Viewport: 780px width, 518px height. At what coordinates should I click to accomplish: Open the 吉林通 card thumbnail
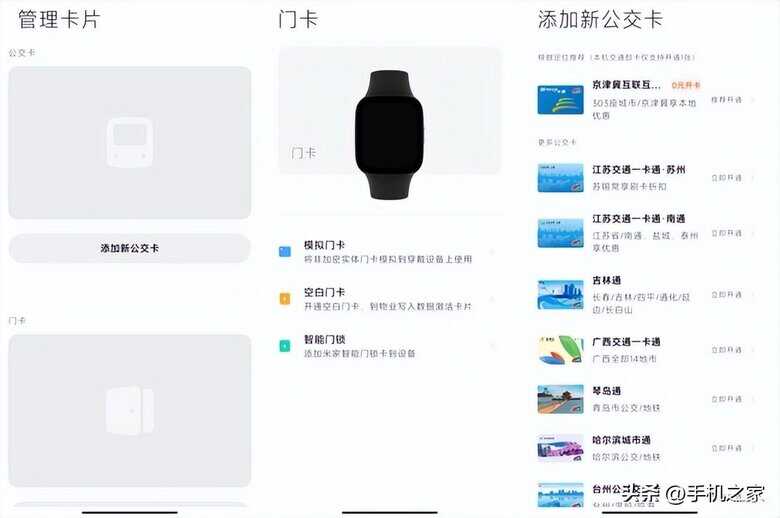pos(561,295)
